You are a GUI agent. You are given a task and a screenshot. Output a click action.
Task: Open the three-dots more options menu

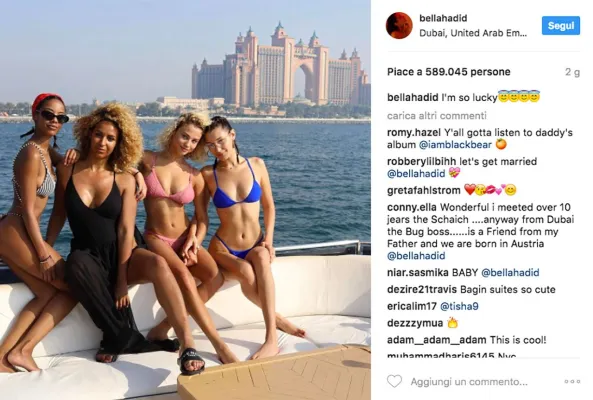pos(572,381)
